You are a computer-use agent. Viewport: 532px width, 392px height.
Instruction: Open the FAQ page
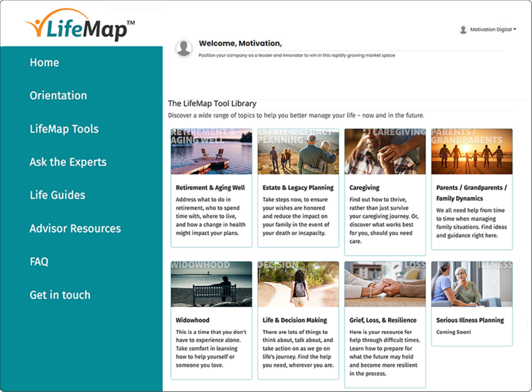click(x=38, y=262)
